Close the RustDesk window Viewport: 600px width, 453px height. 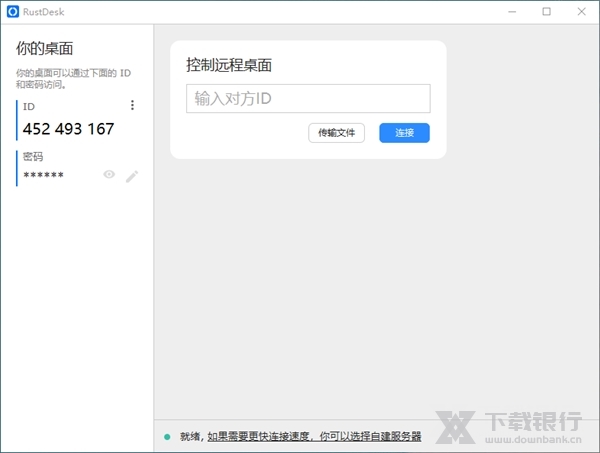pos(582,12)
